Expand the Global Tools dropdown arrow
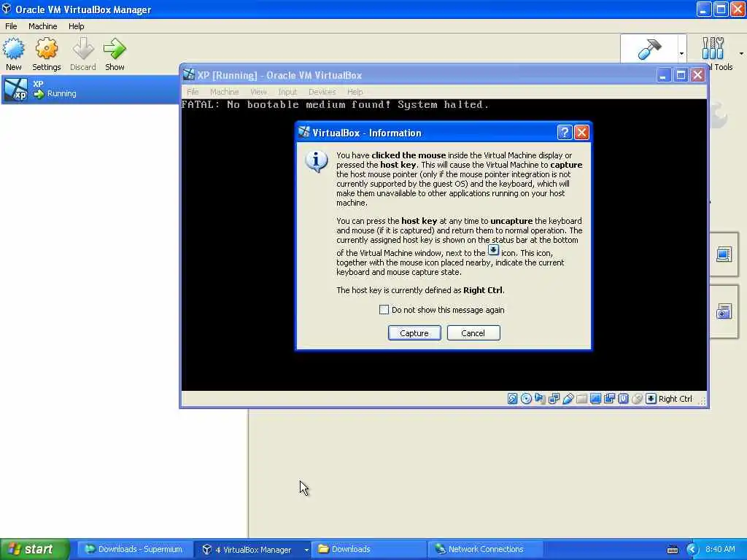This screenshot has height=560, width=747. [x=741, y=53]
